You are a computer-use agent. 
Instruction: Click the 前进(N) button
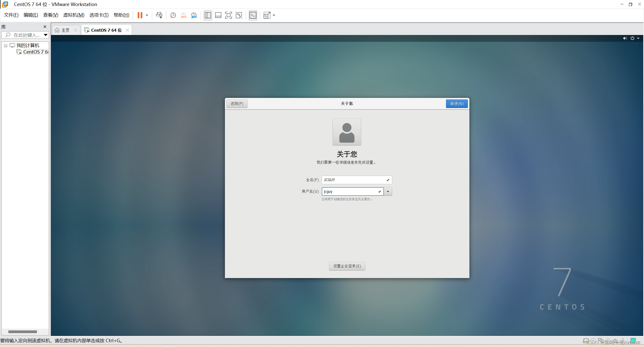pyautogui.click(x=457, y=103)
